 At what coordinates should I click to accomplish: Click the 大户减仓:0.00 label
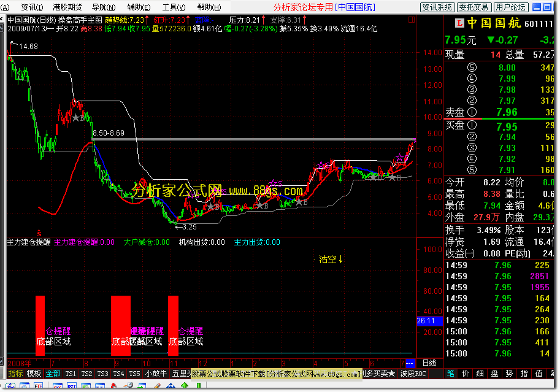pos(147,242)
